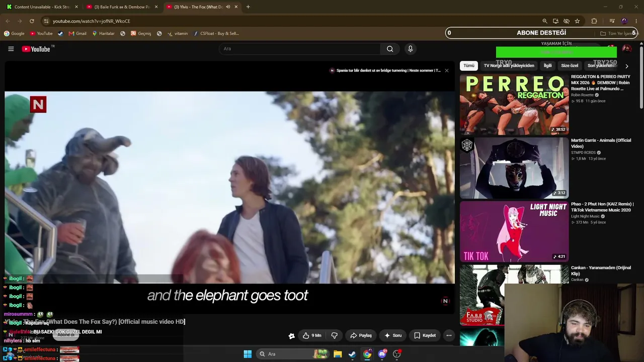Open the Light Night Music TikTok thumbnail
644x362 pixels.
click(x=514, y=232)
